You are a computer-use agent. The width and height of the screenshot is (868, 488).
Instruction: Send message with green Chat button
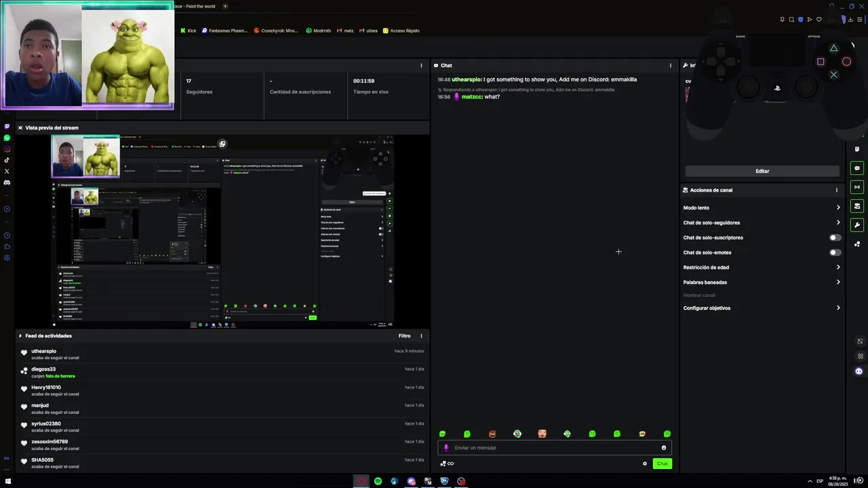(662, 464)
